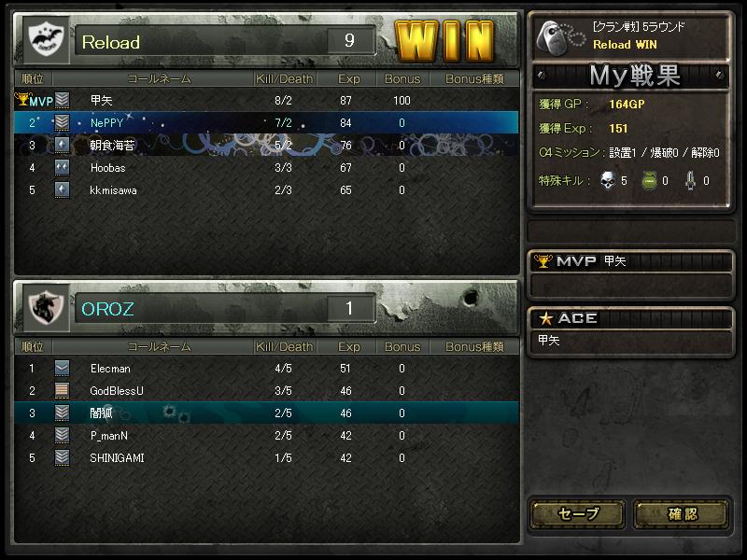Click the Reload clan bat emblem
Image resolution: width=747 pixels, height=560 pixels.
pos(46,39)
